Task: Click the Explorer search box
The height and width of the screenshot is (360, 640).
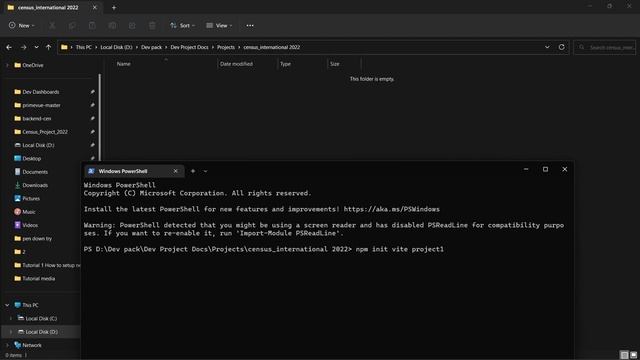Action: click(605, 47)
